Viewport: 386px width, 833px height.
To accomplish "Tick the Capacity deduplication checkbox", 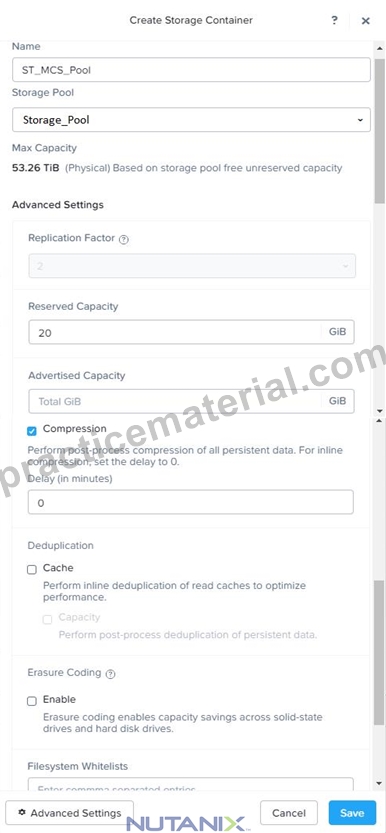I will [48, 619].
